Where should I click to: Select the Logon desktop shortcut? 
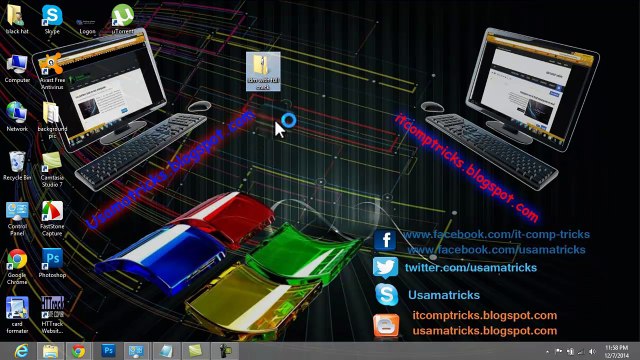pos(87,25)
